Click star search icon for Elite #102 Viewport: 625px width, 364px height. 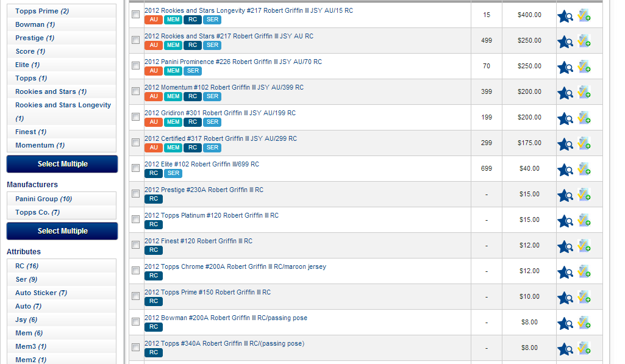(565, 170)
